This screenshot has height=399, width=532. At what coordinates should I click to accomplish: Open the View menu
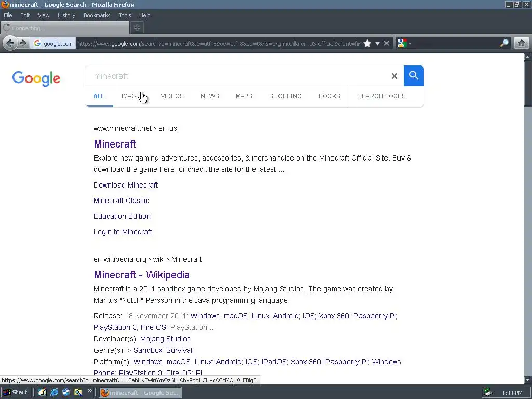click(x=44, y=15)
